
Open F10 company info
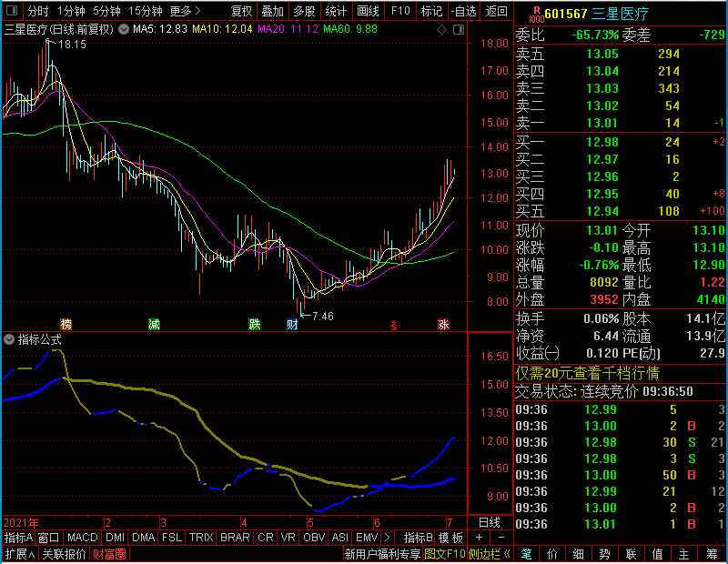pos(400,11)
